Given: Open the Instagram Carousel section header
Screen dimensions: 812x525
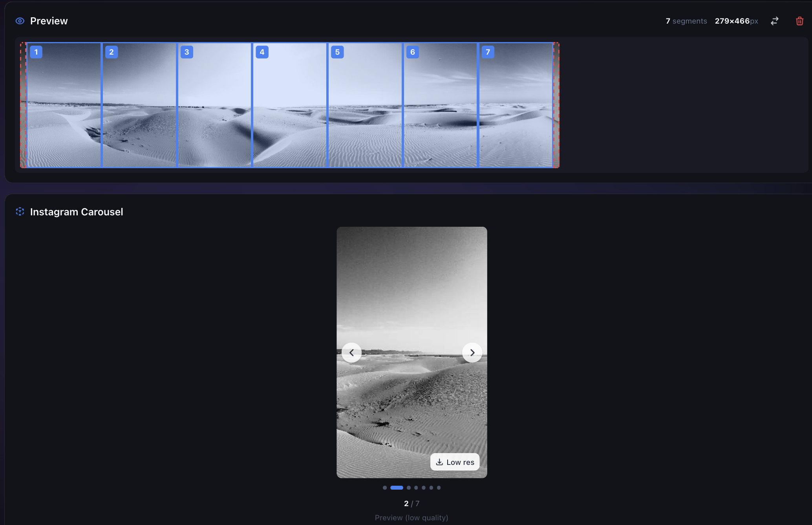Looking at the screenshot, I should 76,211.
